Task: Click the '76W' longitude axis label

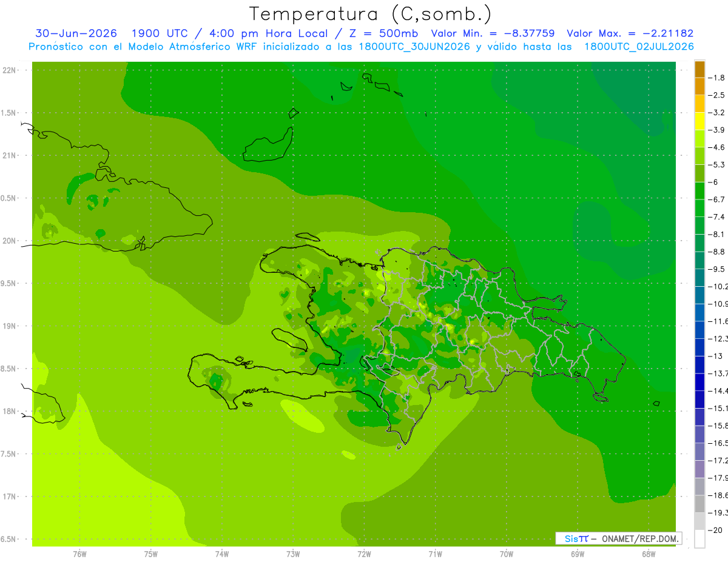Action: pyautogui.click(x=79, y=554)
